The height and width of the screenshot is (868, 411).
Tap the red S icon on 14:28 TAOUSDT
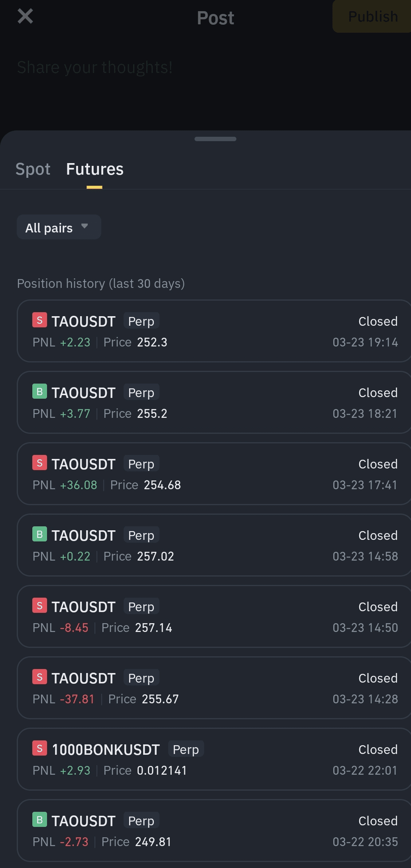click(x=39, y=677)
